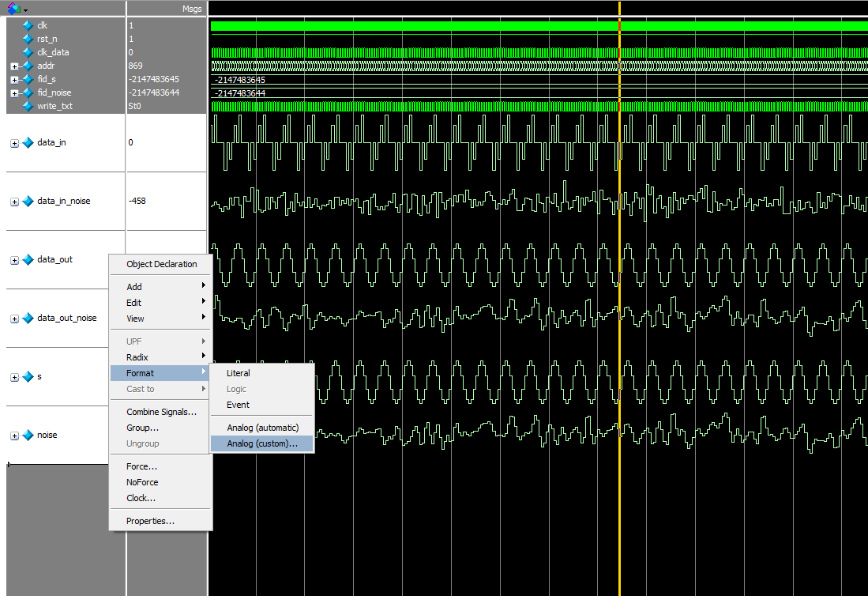Click the addr signal diamond icon

[x=28, y=66]
